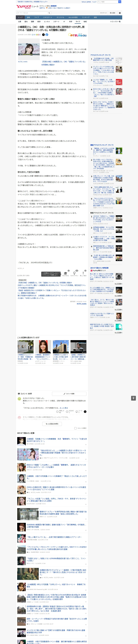Open the 速報 navigation tab

[x=28, y=17]
